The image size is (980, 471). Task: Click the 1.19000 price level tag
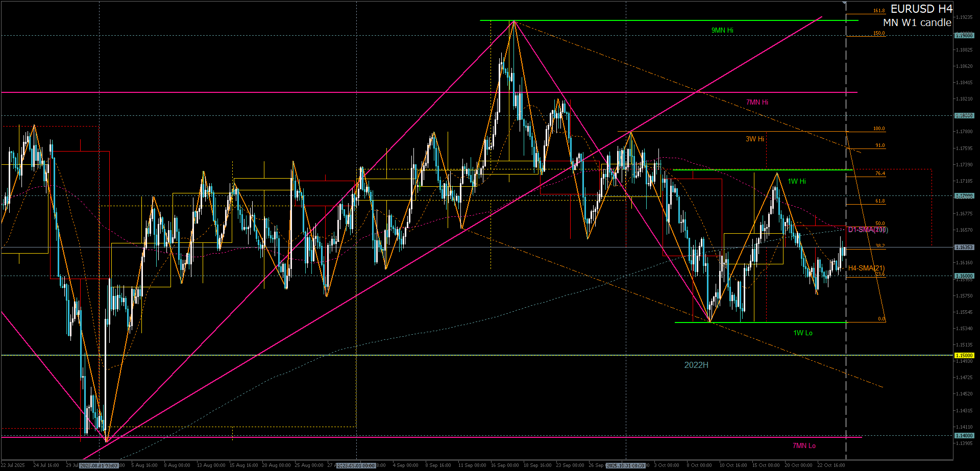964,36
